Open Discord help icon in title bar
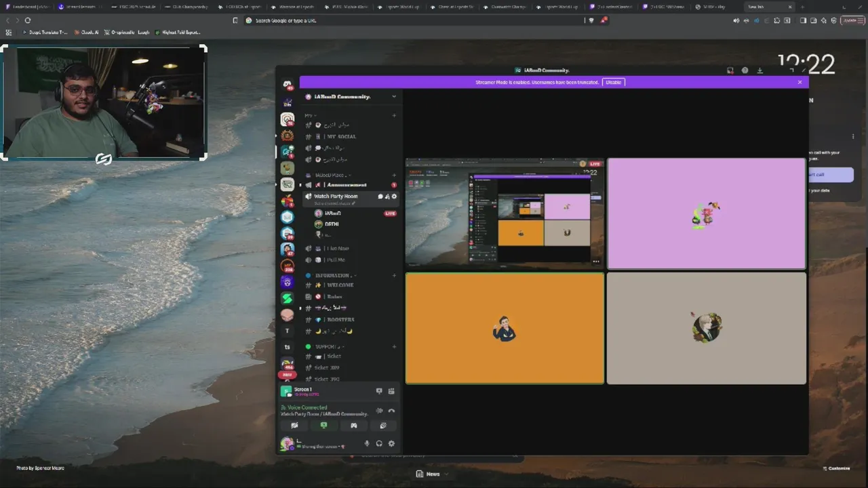868x488 pixels. point(745,70)
